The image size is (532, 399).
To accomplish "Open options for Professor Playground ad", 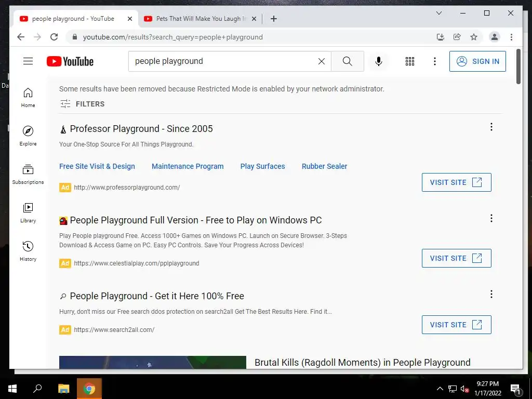I will click(491, 127).
